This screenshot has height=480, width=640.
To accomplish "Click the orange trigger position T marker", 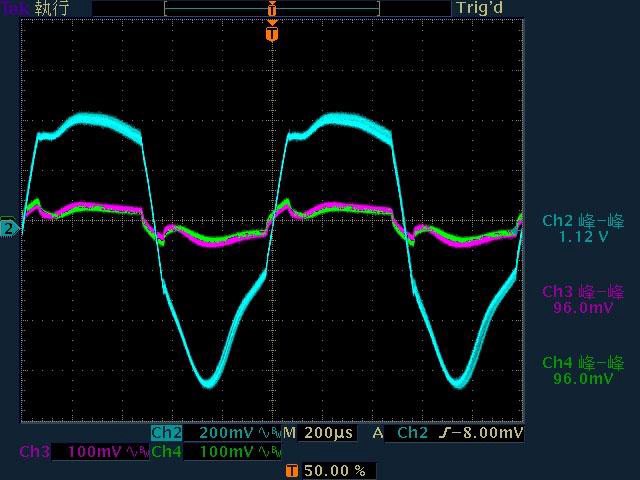I will pos(271,34).
